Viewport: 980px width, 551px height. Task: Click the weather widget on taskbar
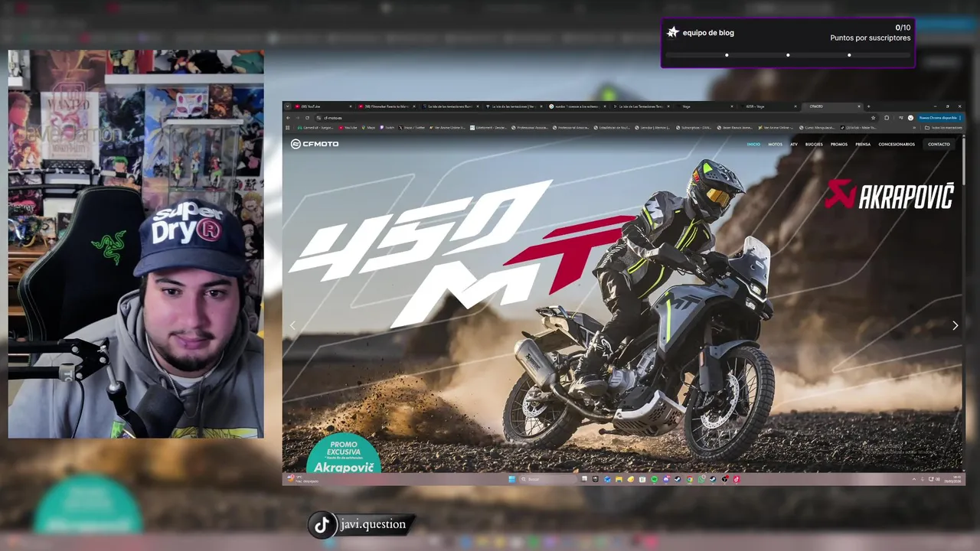coord(302,479)
